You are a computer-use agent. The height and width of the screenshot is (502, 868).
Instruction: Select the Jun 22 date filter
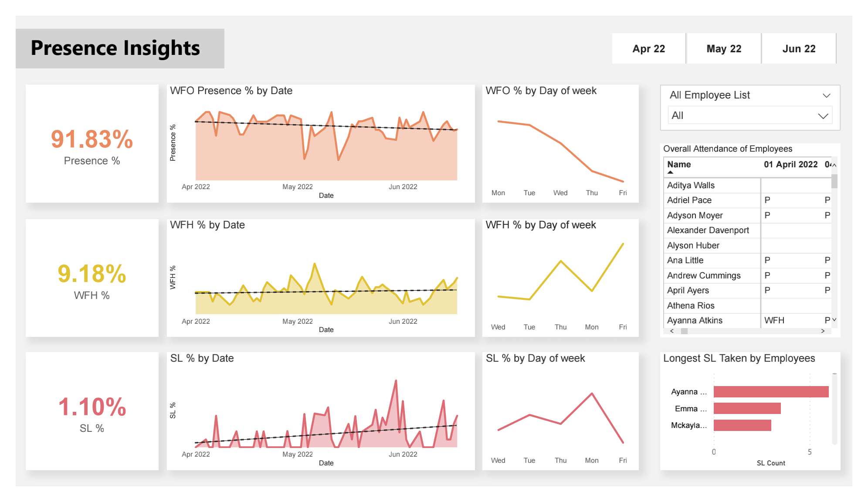pyautogui.click(x=798, y=48)
